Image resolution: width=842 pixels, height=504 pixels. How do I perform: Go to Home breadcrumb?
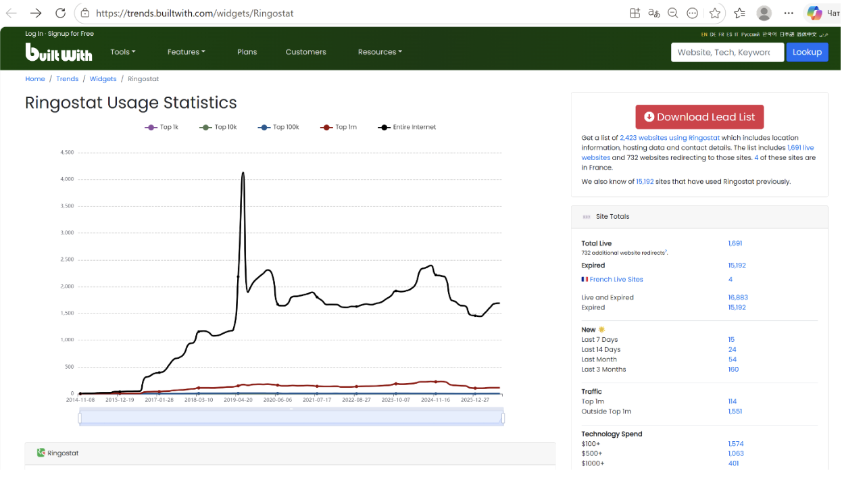click(35, 79)
